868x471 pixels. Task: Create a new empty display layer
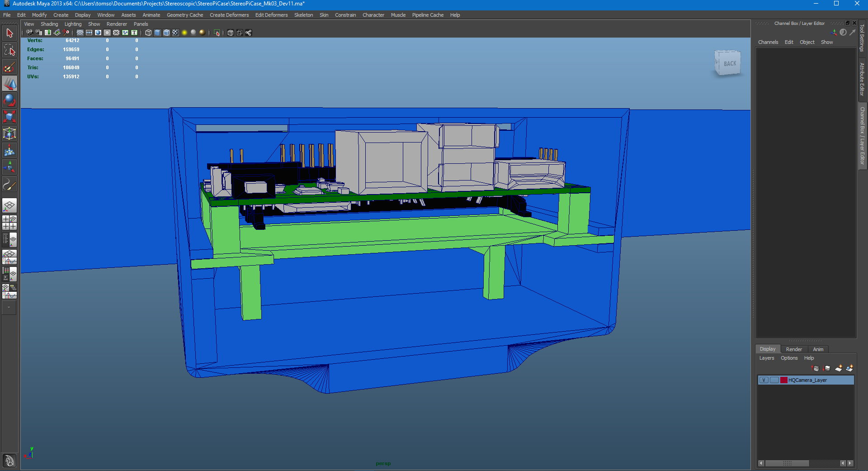click(840, 368)
